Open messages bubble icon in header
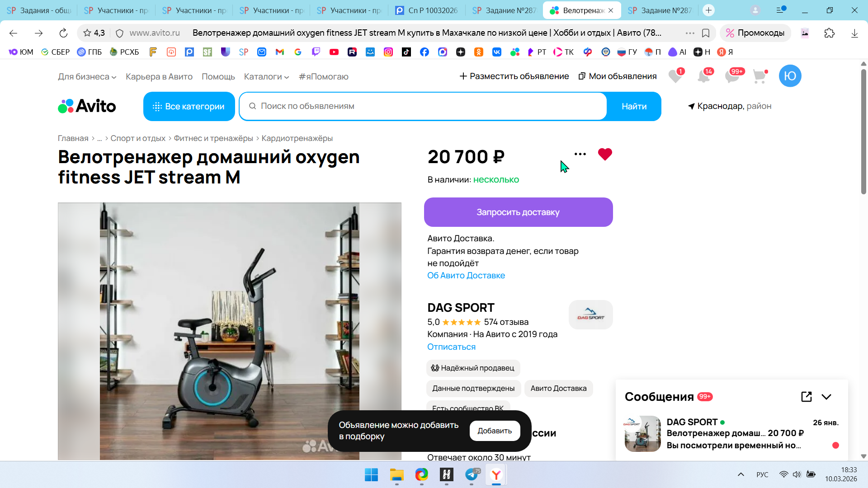868x488 pixels. click(732, 76)
